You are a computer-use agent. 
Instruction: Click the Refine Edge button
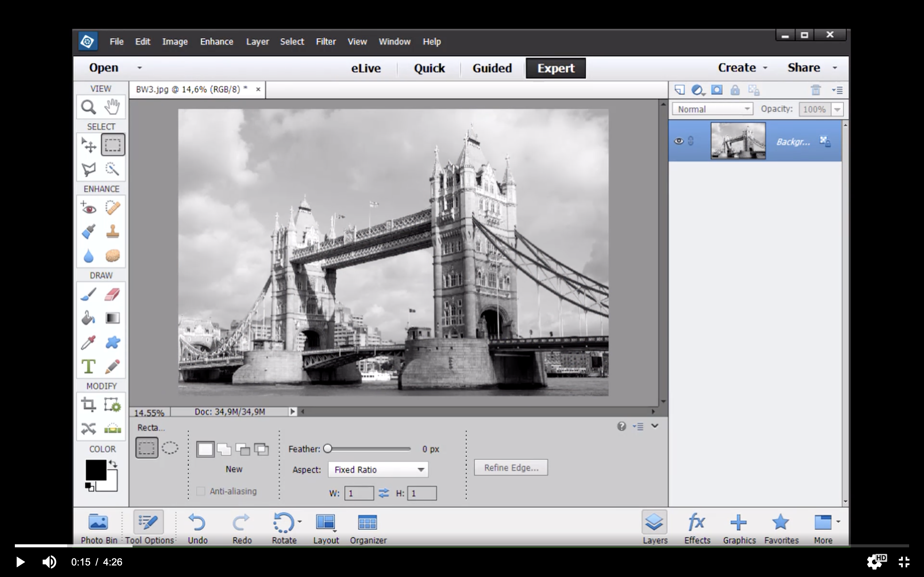[x=511, y=467]
